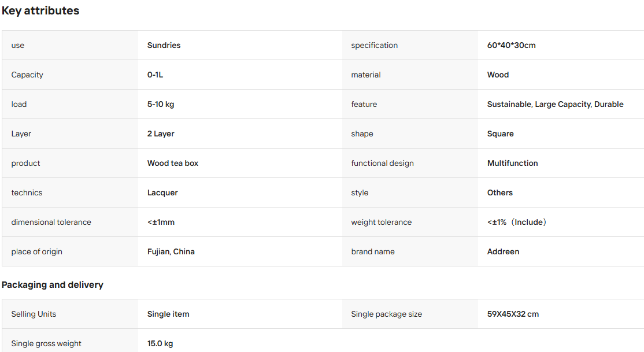644x352 pixels.
Task: Click the 60*40*30cm specification value
Action: click(512, 45)
